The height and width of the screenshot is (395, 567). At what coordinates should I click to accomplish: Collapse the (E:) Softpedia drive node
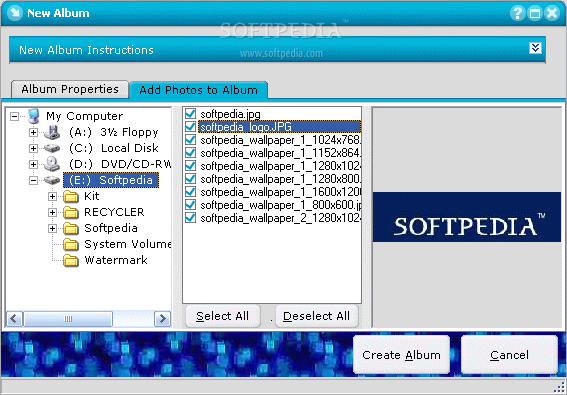[33, 180]
